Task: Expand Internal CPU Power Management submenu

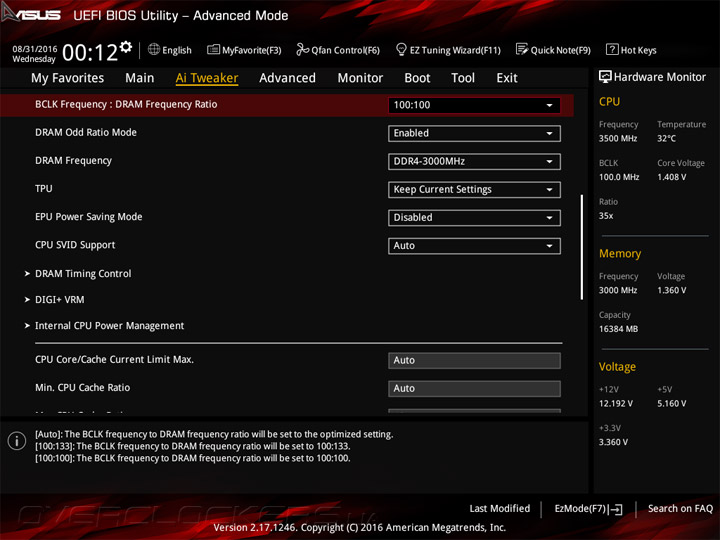Action: (x=109, y=326)
